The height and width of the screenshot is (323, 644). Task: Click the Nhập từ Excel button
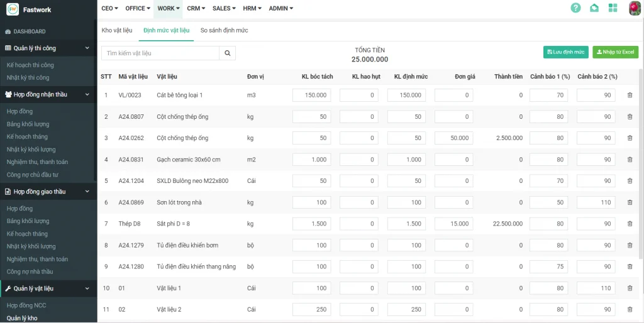click(x=615, y=52)
